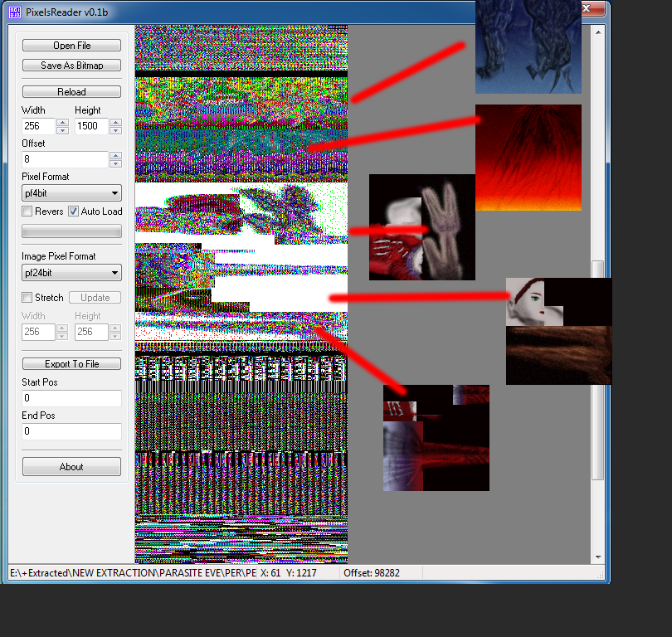The image size is (672, 637).
Task: Click the vertical scrollbar down arrow
Action: tap(598, 557)
